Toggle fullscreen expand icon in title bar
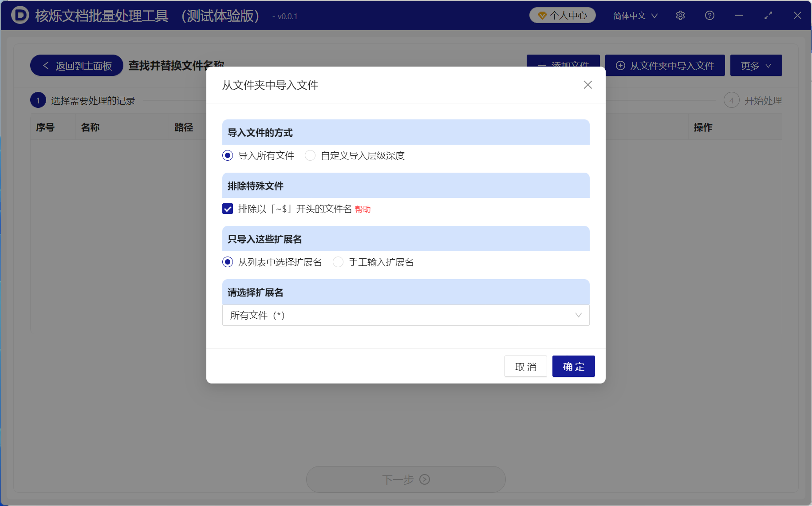The height and width of the screenshot is (506, 812). click(x=768, y=16)
